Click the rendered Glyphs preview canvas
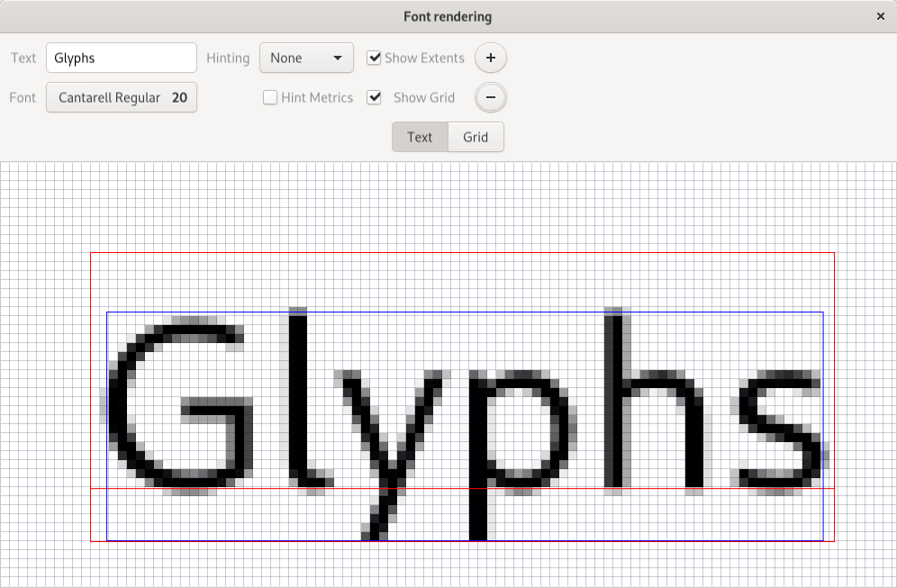897x588 pixels. click(448, 375)
